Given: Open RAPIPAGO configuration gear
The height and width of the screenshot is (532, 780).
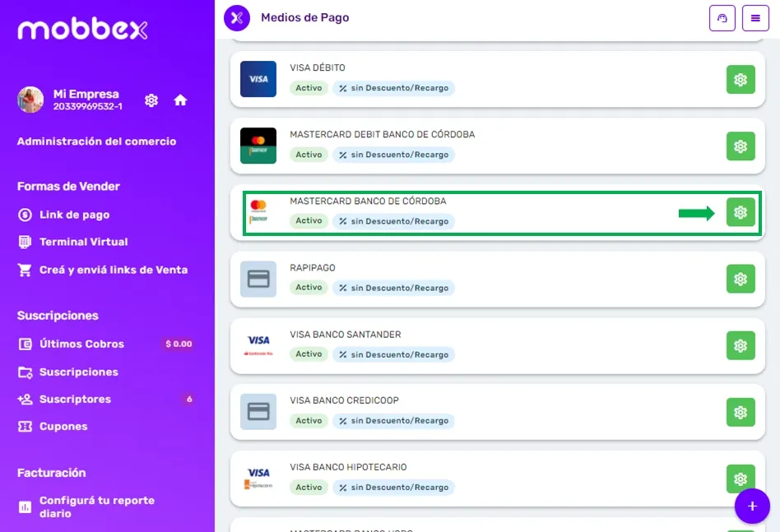Looking at the screenshot, I should click(x=741, y=279).
